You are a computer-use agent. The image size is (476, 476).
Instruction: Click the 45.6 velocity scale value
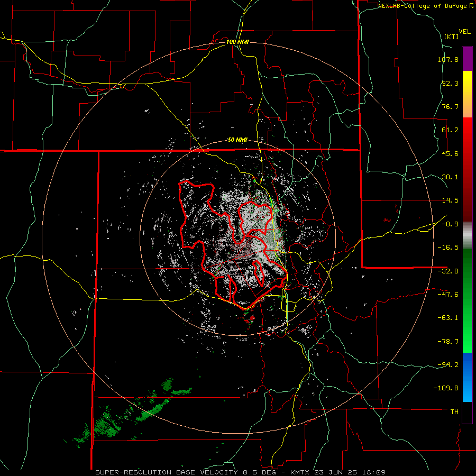coord(450,153)
